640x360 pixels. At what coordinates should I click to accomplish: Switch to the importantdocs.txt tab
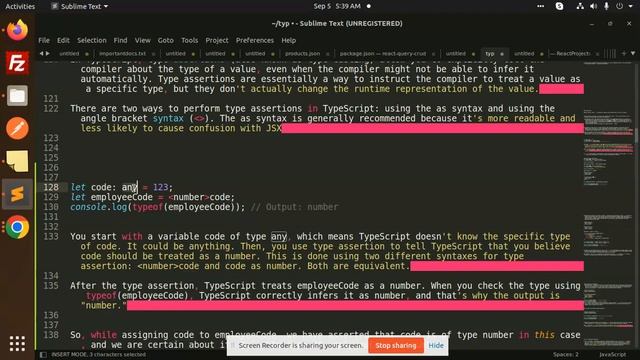pyautogui.click(x=122, y=53)
